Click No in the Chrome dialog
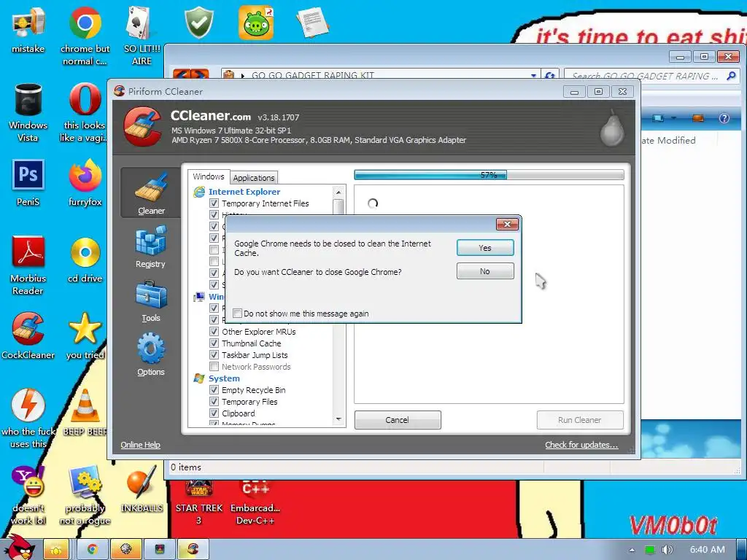The width and height of the screenshot is (747, 560). pyautogui.click(x=485, y=271)
